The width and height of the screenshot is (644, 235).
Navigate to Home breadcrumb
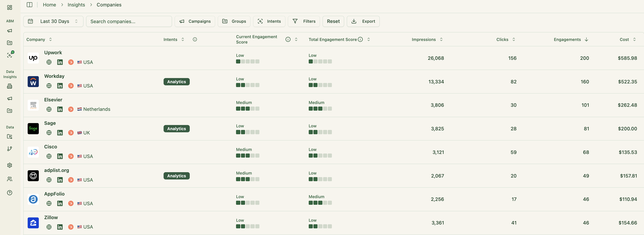coord(49,5)
